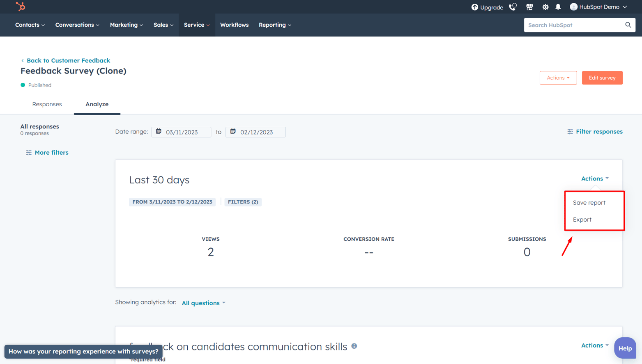Click the Upgrade icon in the top bar
This screenshot has height=364, width=642.
474,7
